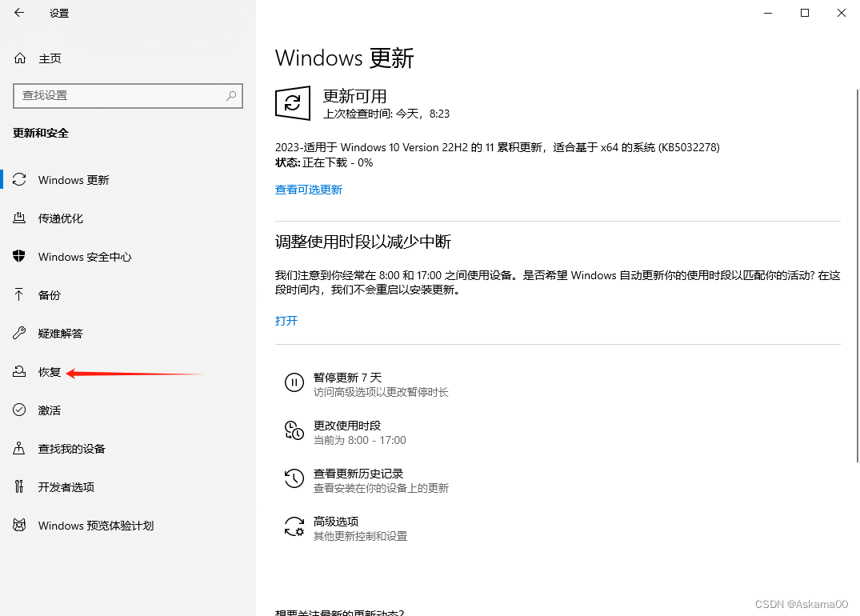Click the home icon beside 主页

click(20, 58)
